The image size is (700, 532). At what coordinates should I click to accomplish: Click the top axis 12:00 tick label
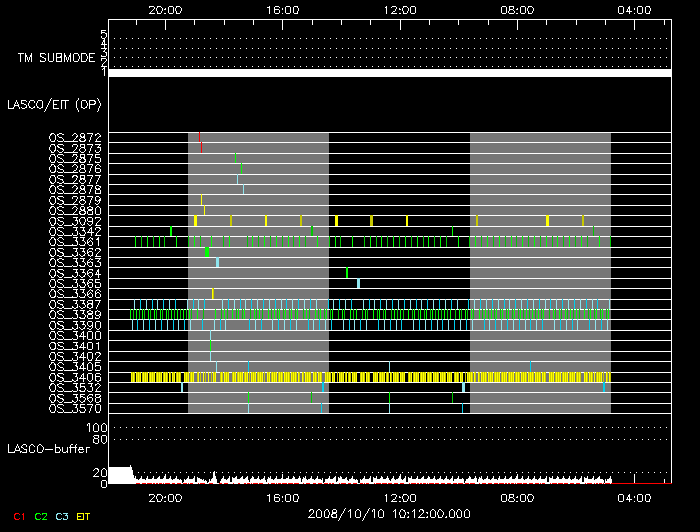[400, 9]
